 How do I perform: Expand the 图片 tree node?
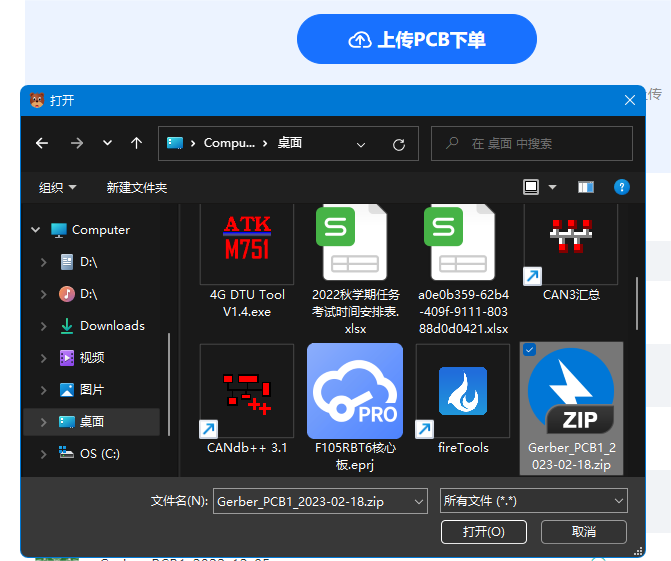tap(43, 390)
